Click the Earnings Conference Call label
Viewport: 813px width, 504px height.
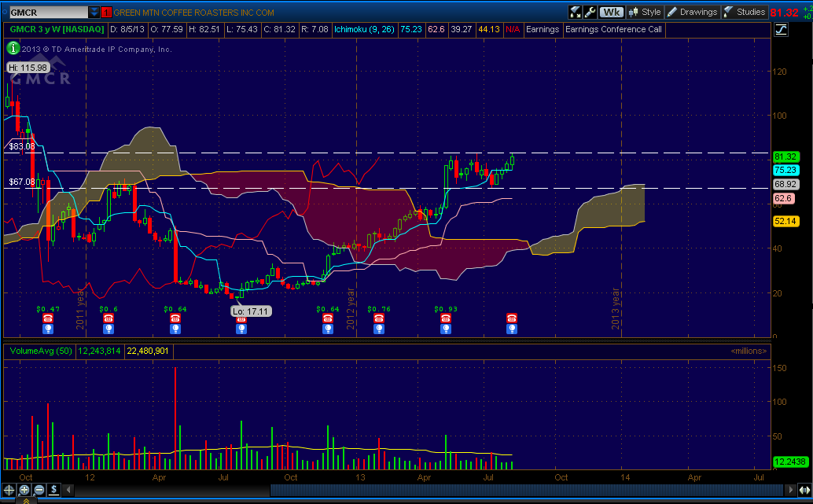click(x=613, y=30)
